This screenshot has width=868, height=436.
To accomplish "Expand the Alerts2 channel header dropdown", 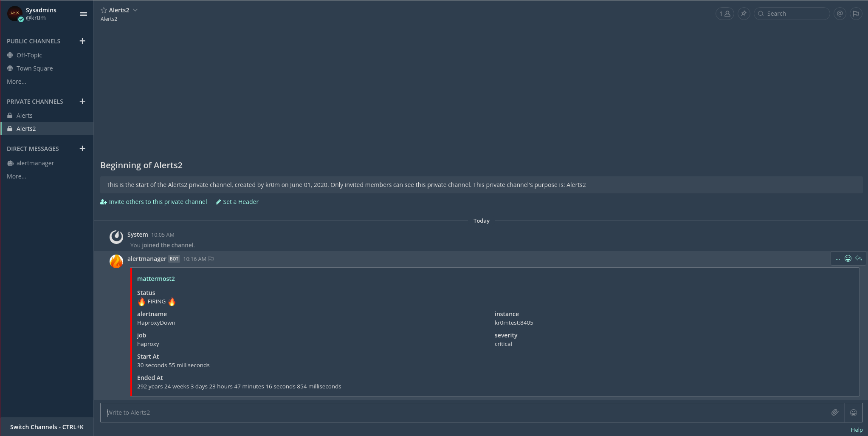I will [135, 10].
